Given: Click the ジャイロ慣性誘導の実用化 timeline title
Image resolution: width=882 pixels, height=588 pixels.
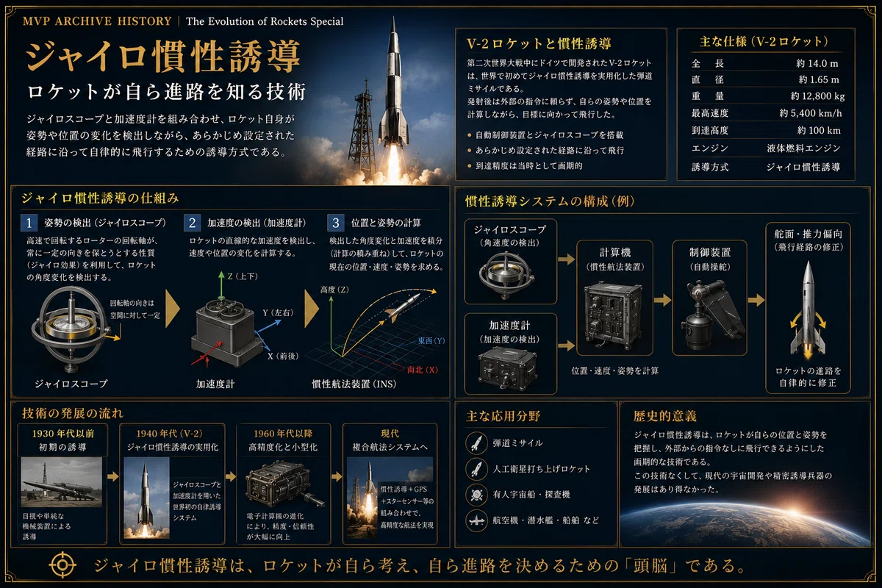Looking at the screenshot, I should click(x=174, y=448).
